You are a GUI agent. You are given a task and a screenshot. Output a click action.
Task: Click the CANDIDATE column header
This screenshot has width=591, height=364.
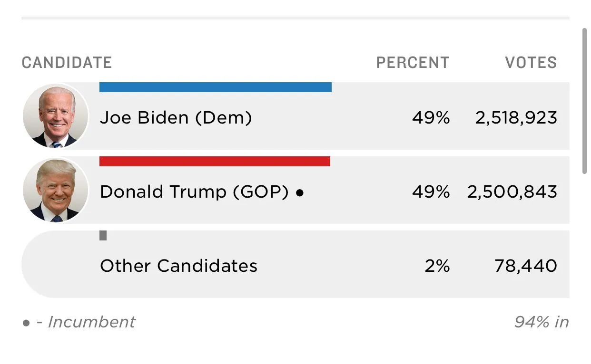pyautogui.click(x=67, y=63)
